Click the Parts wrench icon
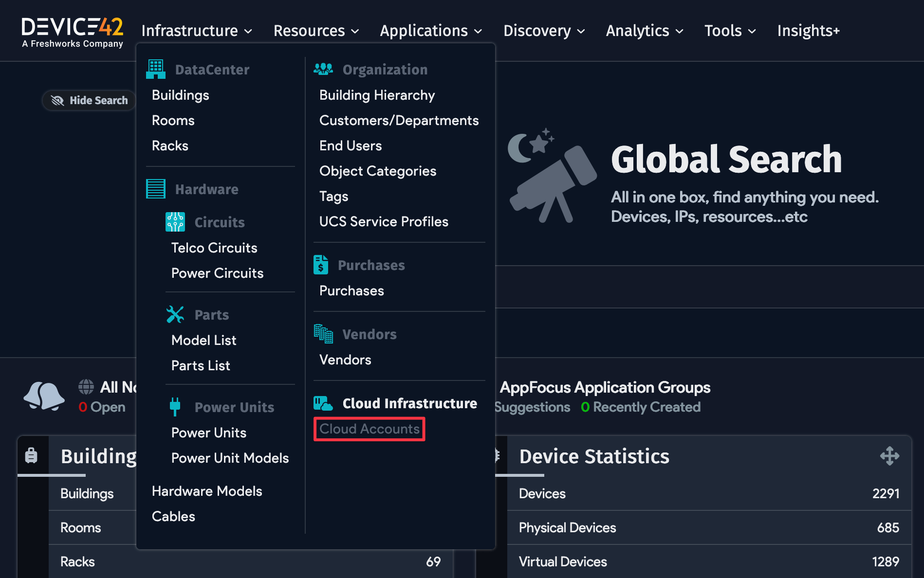924x578 pixels. coord(175,314)
